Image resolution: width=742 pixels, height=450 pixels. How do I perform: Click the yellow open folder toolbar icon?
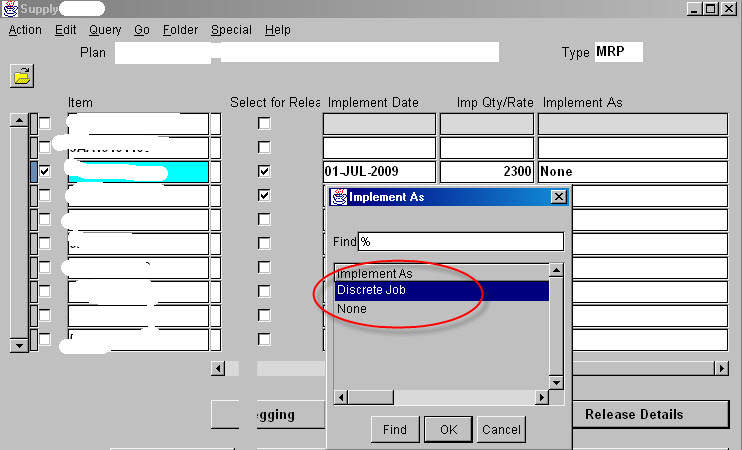(x=22, y=76)
